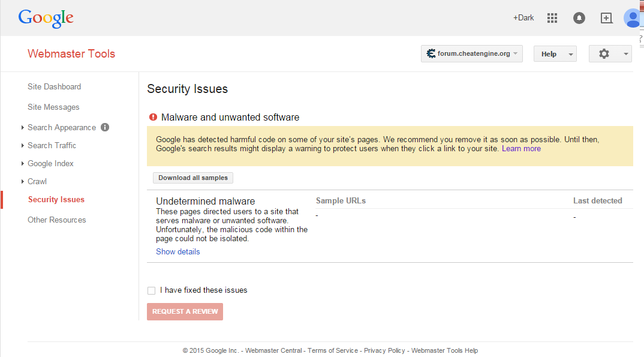Image resolution: width=644 pixels, height=357 pixels.
Task: Expand the Google Index section
Action: (x=50, y=163)
